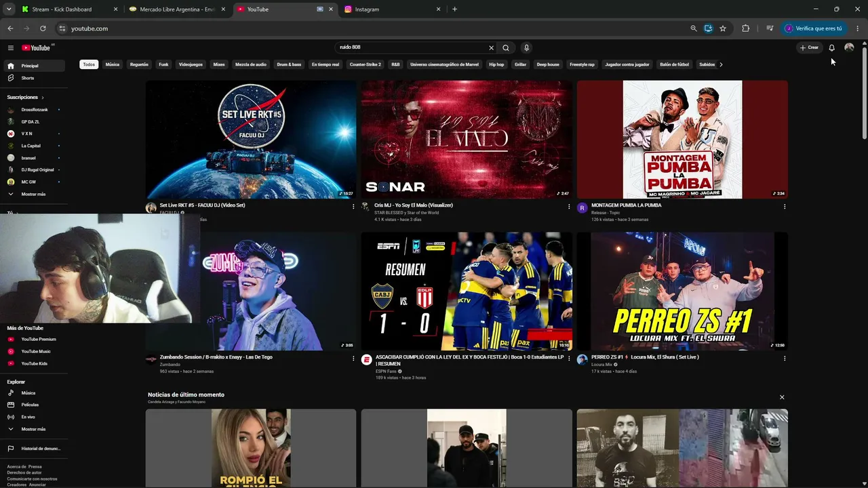Select the Música filter chip
Image resolution: width=868 pixels, height=488 pixels.
(113, 64)
